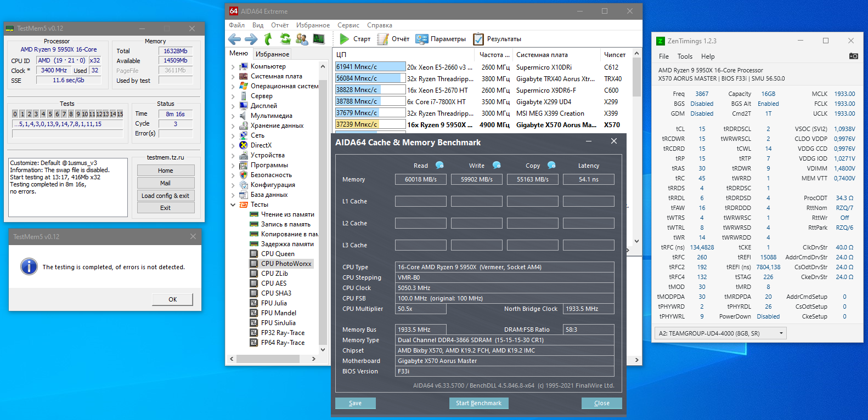Select Запись в память test
The height and width of the screenshot is (420, 868).
[286, 224]
